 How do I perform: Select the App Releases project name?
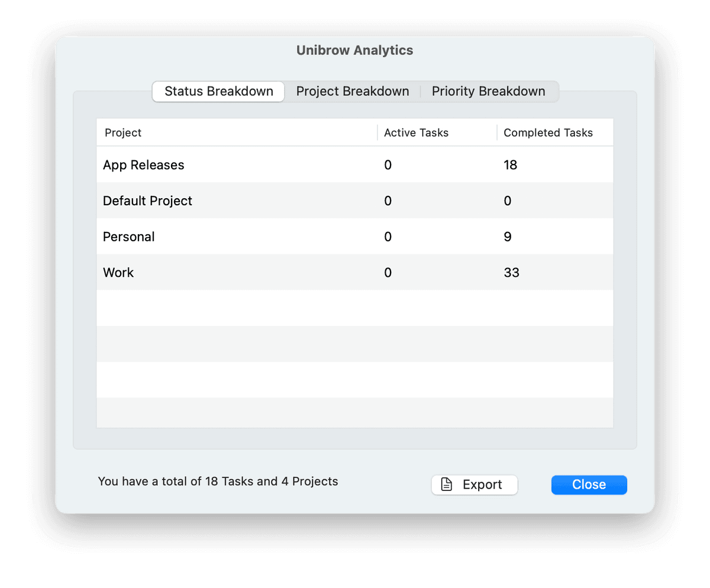click(144, 165)
